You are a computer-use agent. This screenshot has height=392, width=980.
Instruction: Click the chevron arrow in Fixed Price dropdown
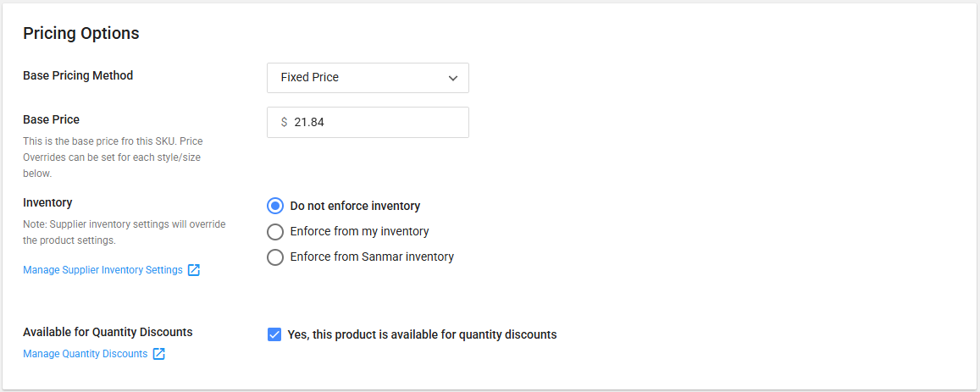point(453,78)
